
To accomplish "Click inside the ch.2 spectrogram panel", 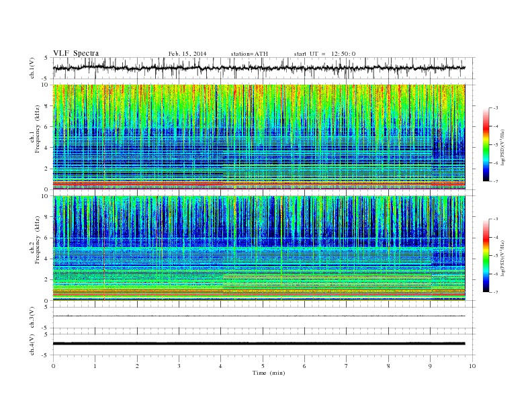I will pos(259,248).
